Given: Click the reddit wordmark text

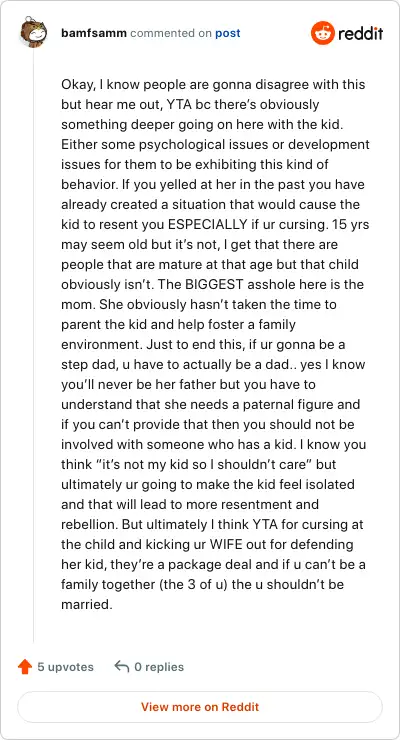Looking at the screenshot, I should [361, 34].
